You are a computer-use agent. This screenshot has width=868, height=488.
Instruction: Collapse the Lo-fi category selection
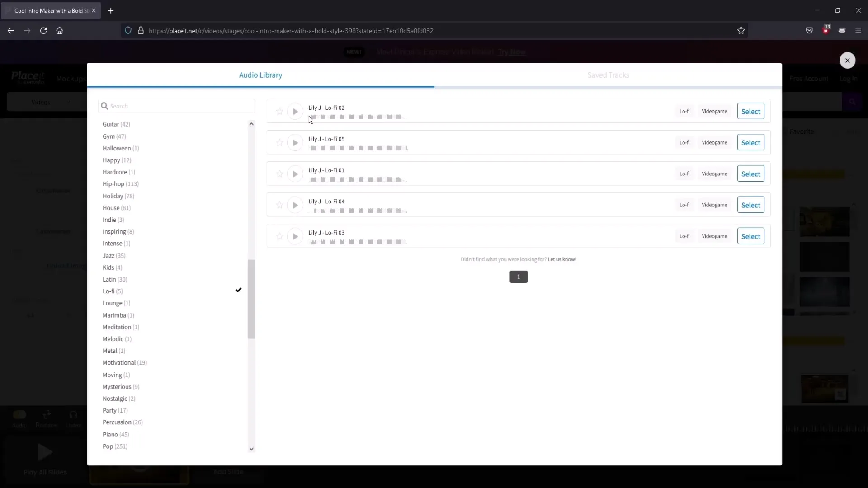tap(238, 290)
